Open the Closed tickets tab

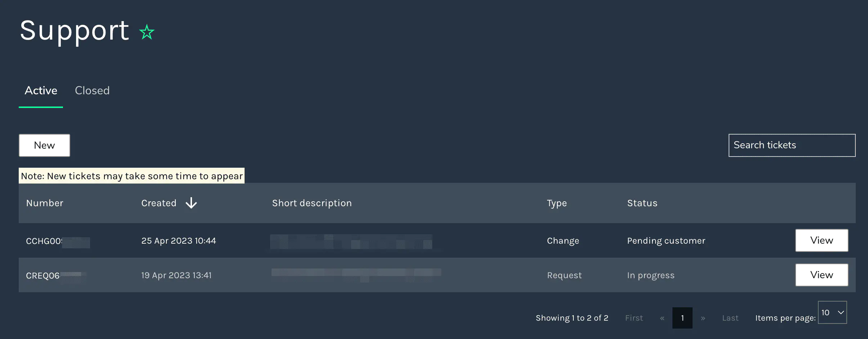tap(92, 91)
